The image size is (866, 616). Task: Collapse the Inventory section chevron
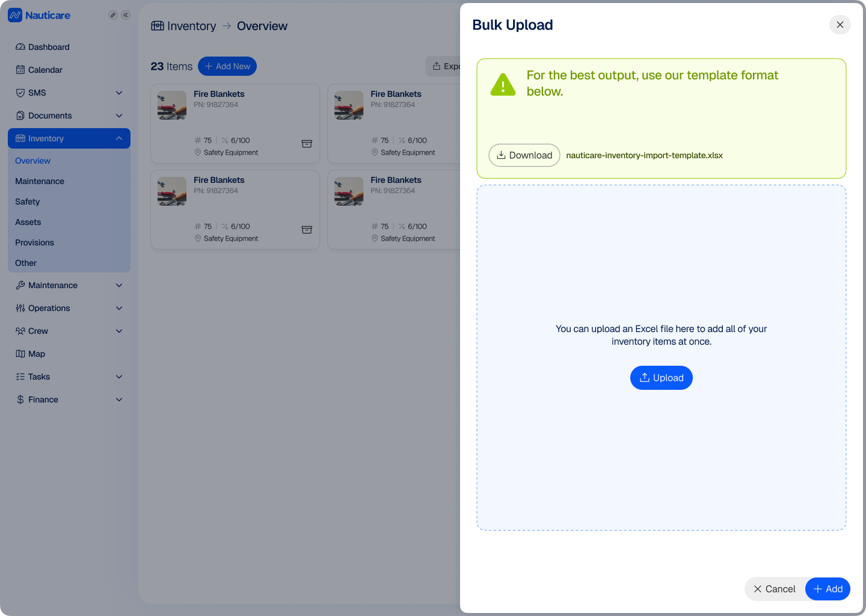coord(119,138)
